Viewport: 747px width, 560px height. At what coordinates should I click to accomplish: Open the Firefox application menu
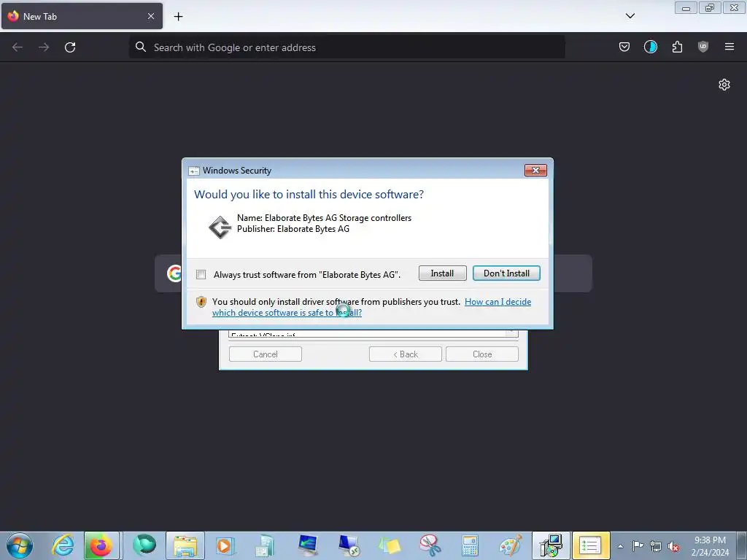[729, 47]
